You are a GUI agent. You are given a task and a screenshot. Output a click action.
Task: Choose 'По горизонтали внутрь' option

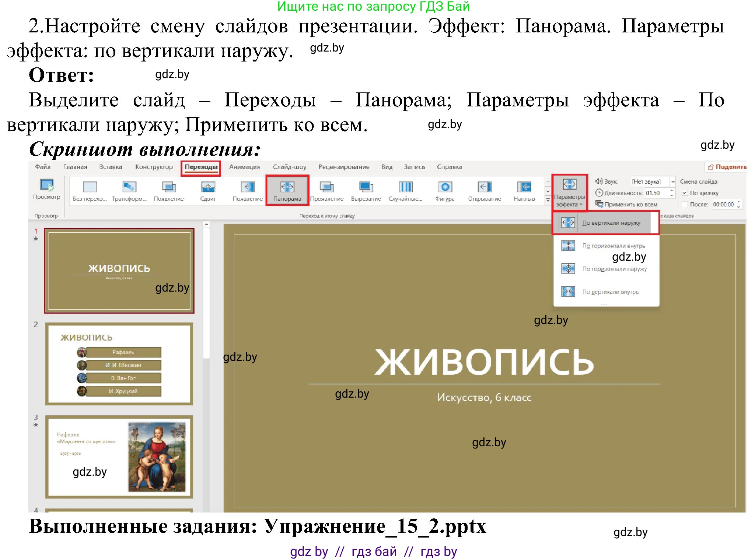coord(606,246)
